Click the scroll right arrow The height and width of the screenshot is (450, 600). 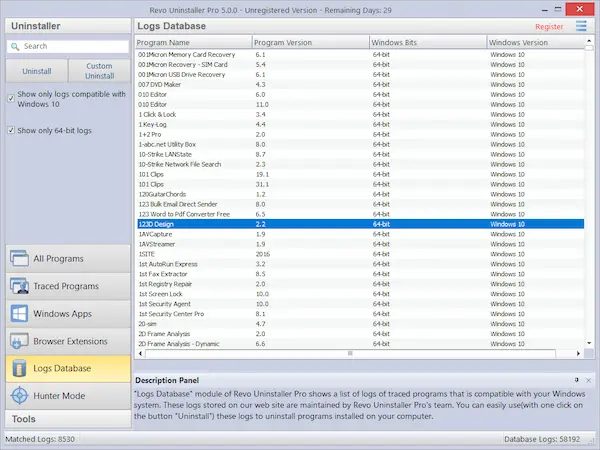(578, 353)
